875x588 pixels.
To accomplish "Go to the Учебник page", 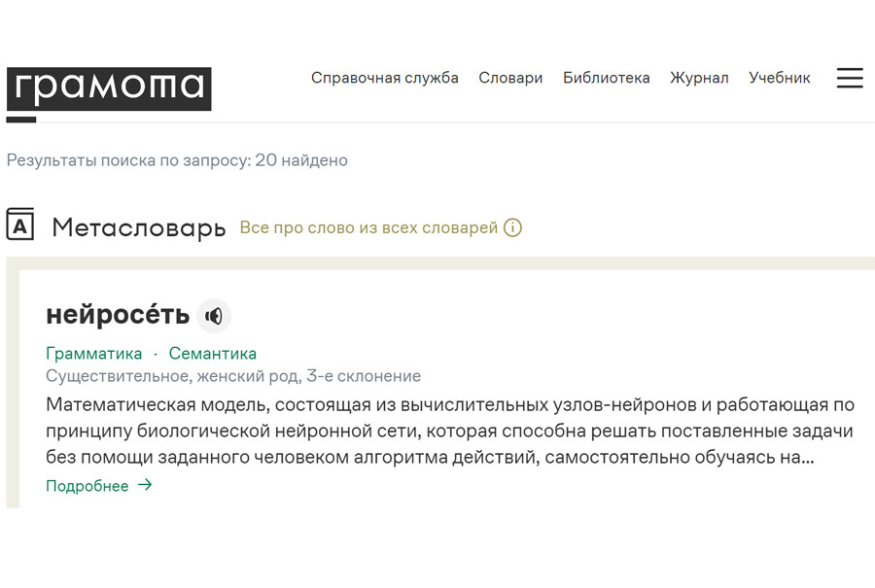I will coord(780,78).
